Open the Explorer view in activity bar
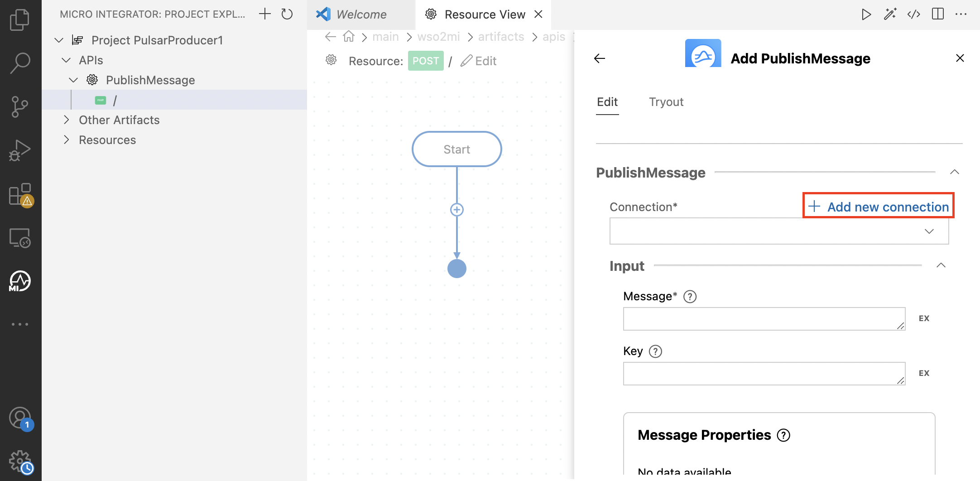Viewport: 980px width, 481px height. pos(20,20)
